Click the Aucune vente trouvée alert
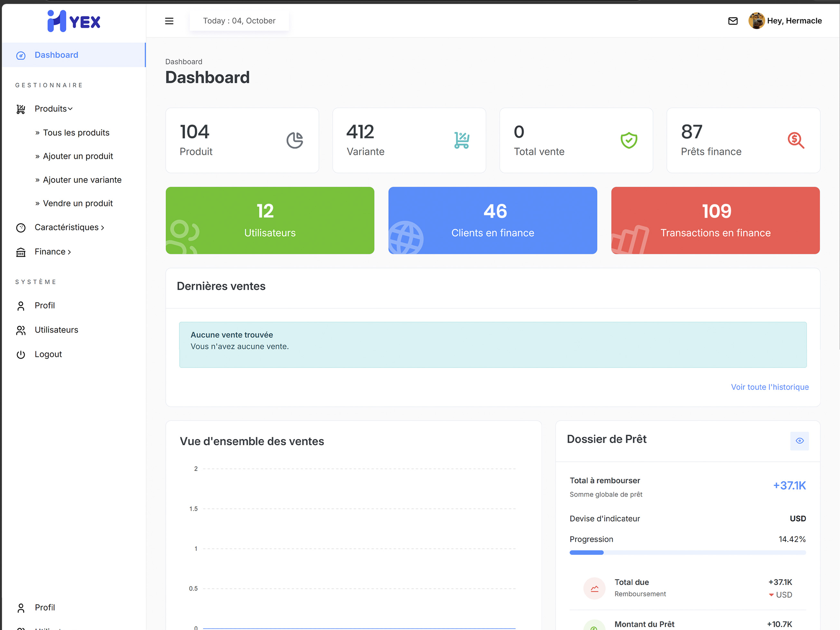 [493, 345]
